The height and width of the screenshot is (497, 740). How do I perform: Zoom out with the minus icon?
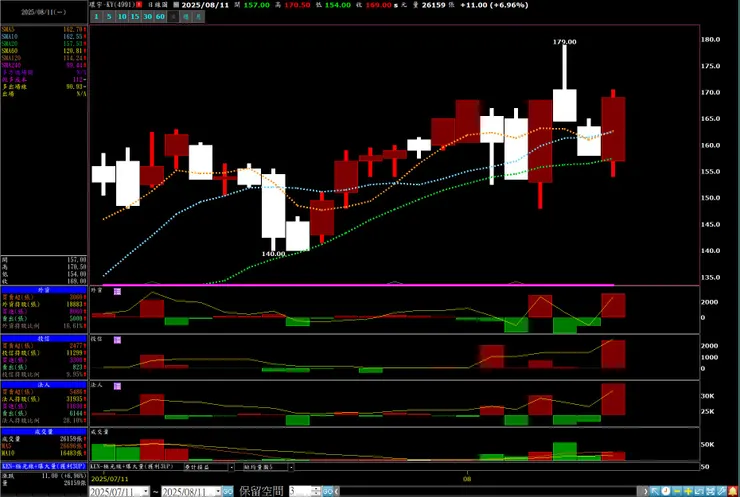point(677,491)
